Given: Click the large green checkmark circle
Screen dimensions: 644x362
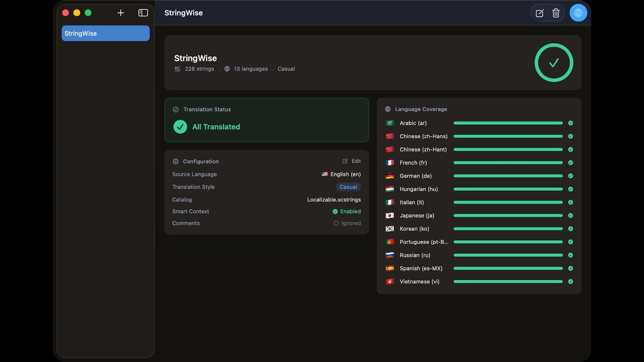Looking at the screenshot, I should [x=554, y=62].
